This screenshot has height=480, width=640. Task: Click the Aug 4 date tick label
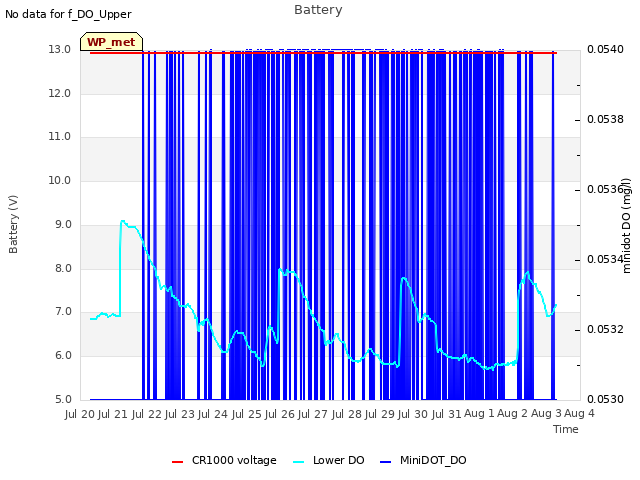[579, 413]
